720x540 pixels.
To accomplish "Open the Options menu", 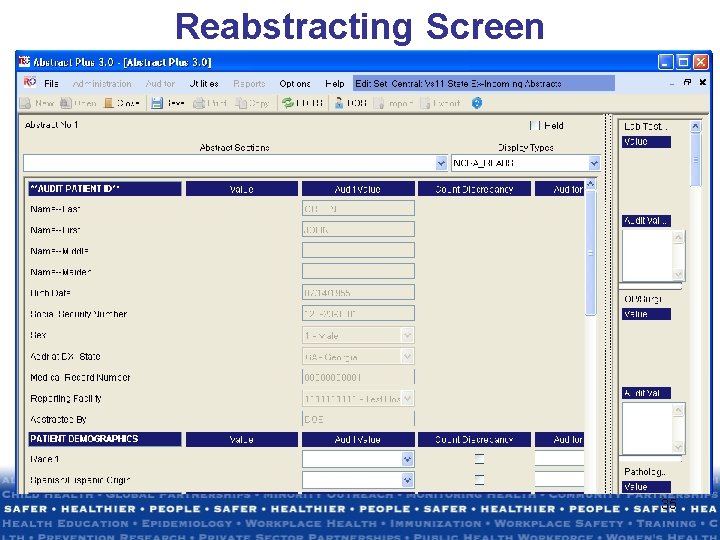I will click(295, 84).
